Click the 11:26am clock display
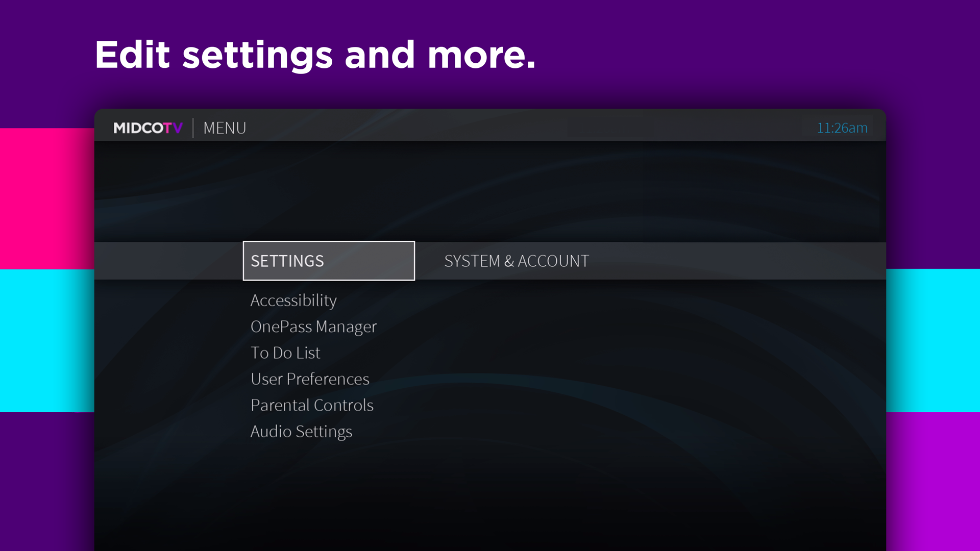The image size is (980, 551). (x=842, y=128)
